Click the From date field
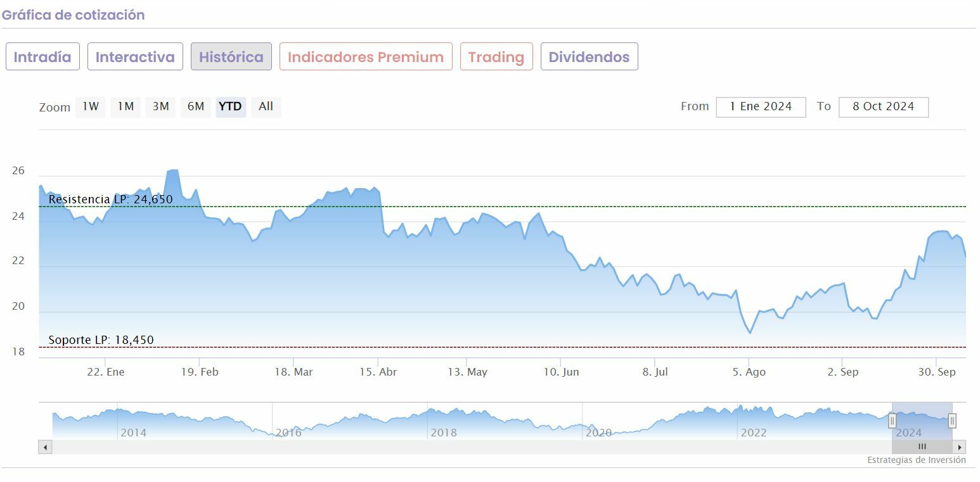 tap(761, 107)
